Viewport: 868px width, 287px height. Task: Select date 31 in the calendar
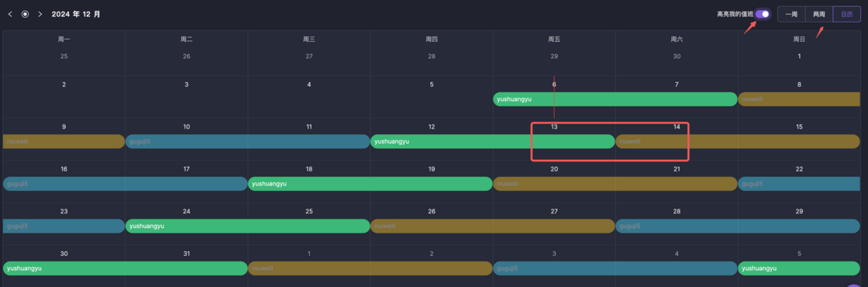(x=187, y=254)
